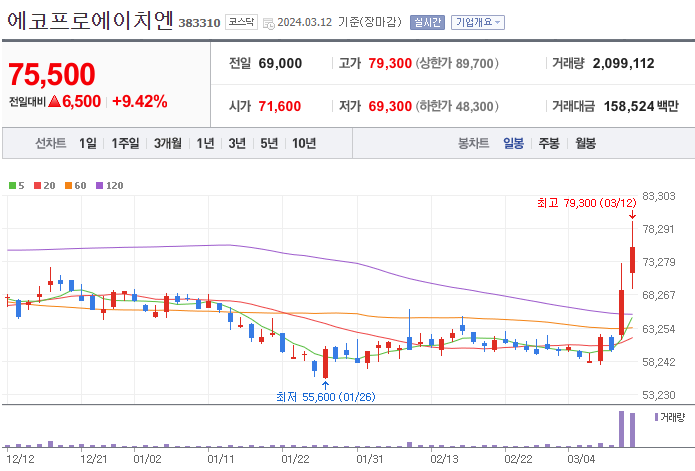Click the stock code 383310

[x=199, y=23]
